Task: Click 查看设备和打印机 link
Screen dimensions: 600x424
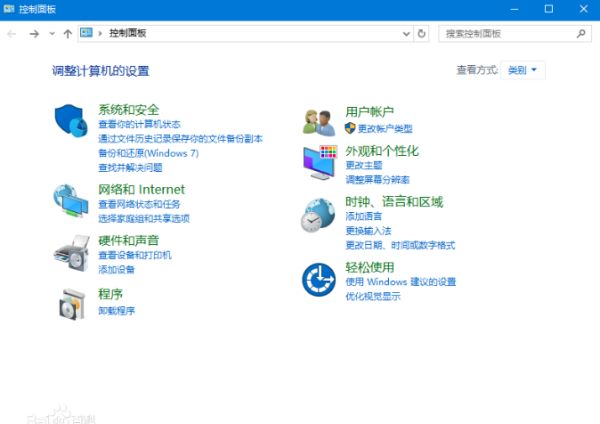Action: [135, 255]
